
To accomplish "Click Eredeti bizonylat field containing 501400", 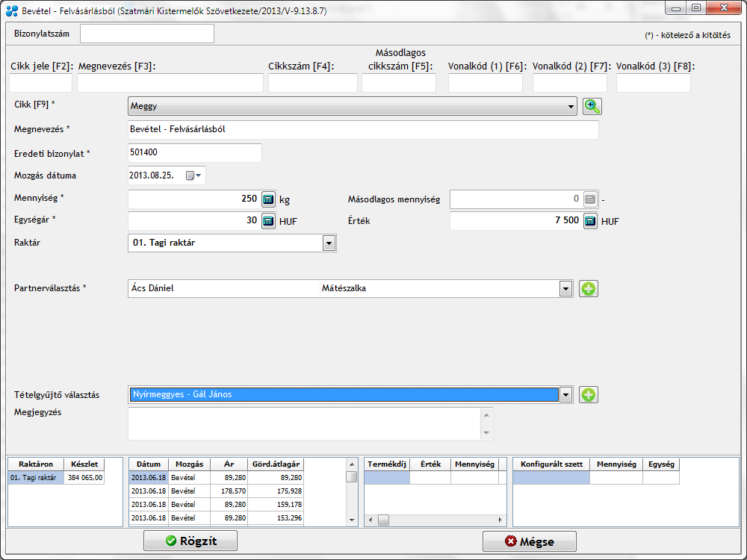I will point(195,153).
